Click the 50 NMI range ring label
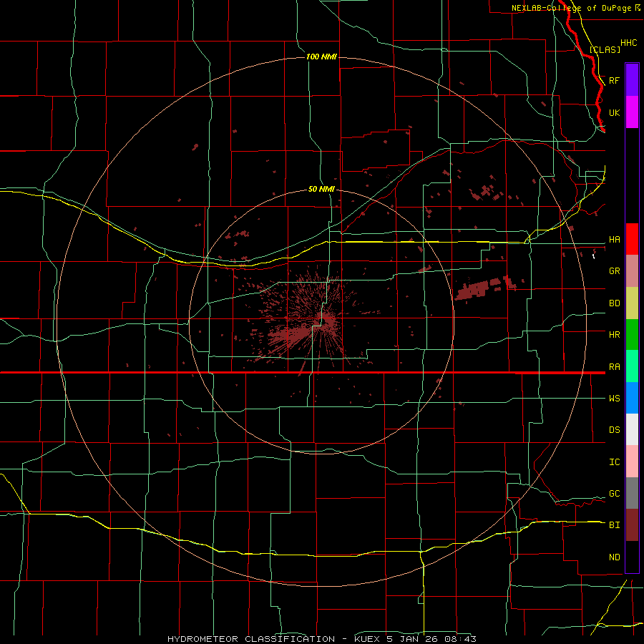644x644 pixels. pos(321,190)
